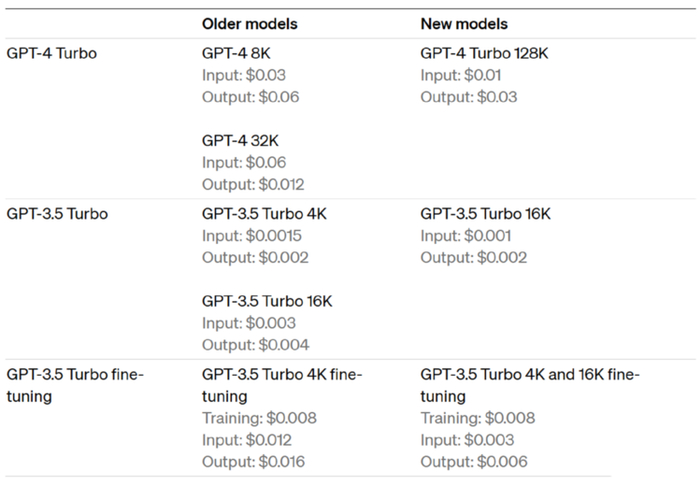This screenshot has width=700, height=486.
Task: Click the "Input: $0.01" price for GPT-4 Turbo 128K
Action: (461, 75)
